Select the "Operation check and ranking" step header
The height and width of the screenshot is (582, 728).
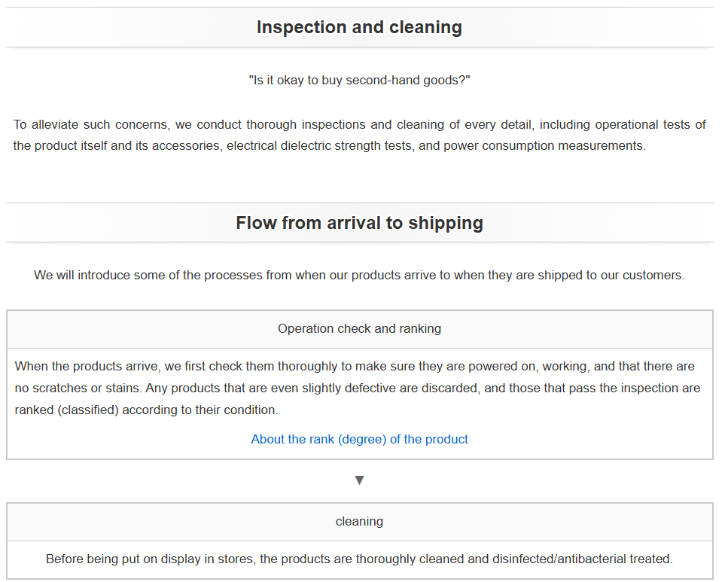359,329
